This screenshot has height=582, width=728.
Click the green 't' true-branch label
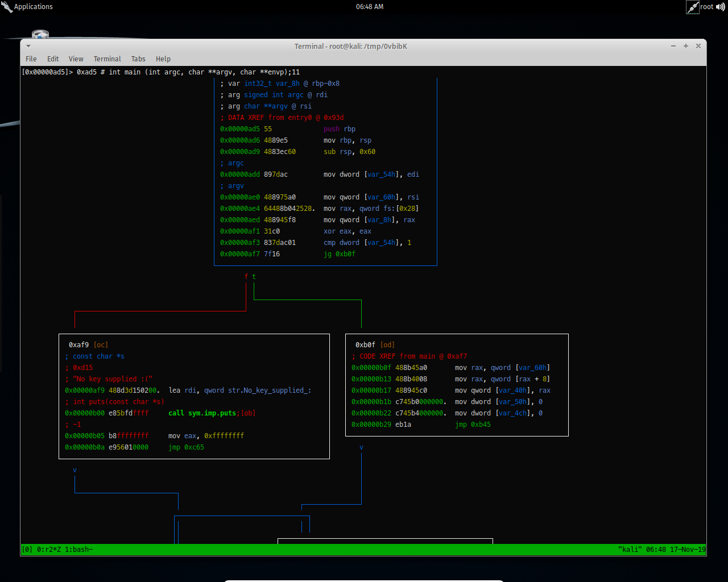(254, 277)
